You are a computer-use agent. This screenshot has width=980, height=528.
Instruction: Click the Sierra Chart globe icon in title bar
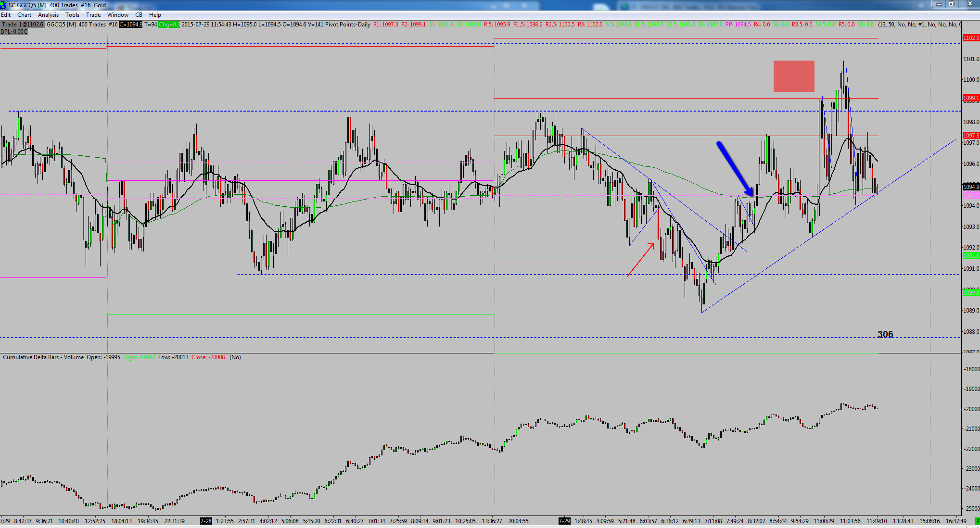pyautogui.click(x=4, y=5)
